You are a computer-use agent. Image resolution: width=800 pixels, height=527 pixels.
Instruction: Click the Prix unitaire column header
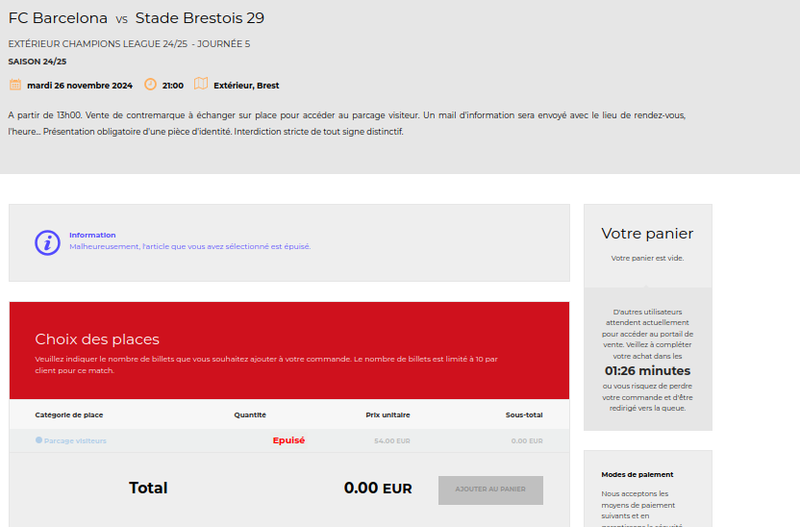coord(388,415)
